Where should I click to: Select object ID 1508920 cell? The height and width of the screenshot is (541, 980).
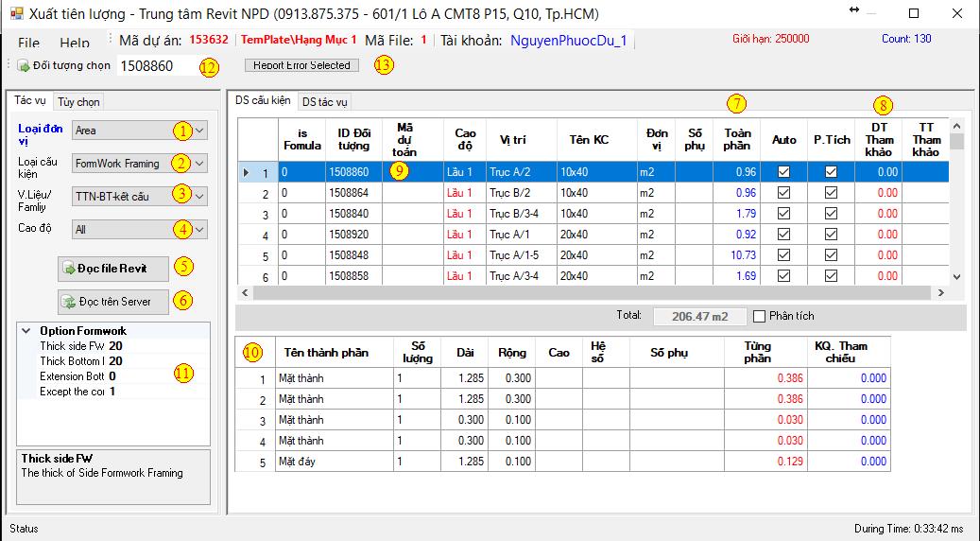coord(353,235)
